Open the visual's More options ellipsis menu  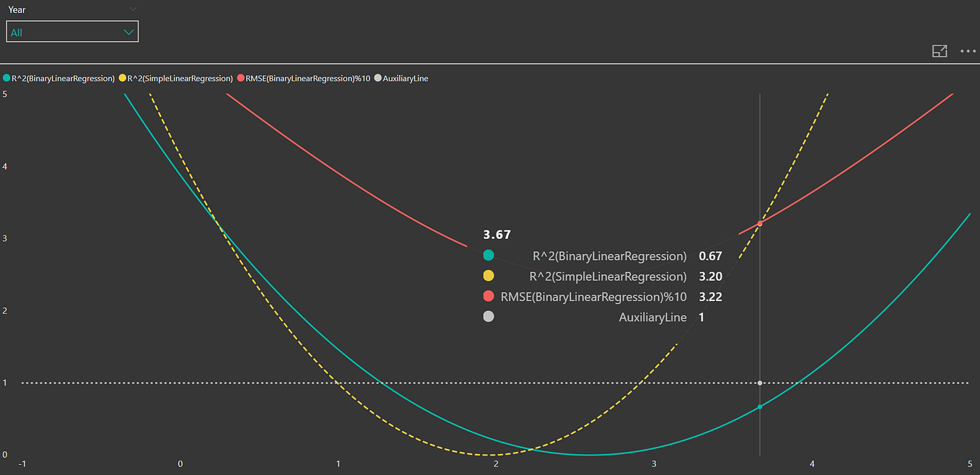coord(968,51)
